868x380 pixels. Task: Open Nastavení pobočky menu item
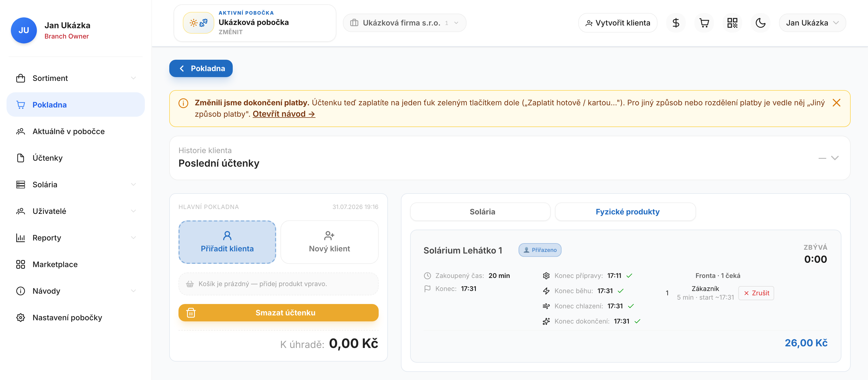coord(75,318)
